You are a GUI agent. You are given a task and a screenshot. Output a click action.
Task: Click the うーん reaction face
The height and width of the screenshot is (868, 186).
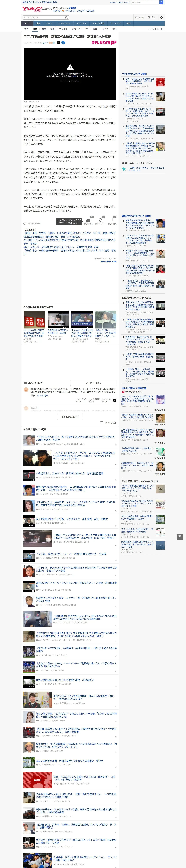tap(103, 400)
